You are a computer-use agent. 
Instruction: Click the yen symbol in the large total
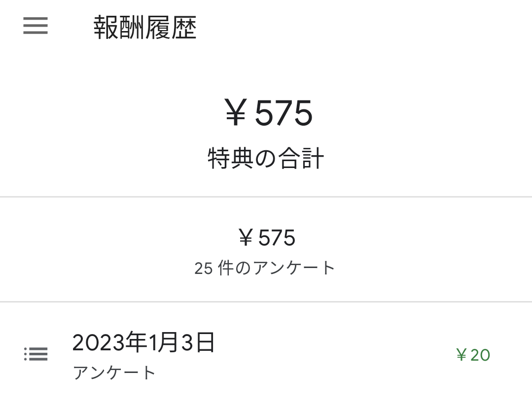tap(236, 114)
